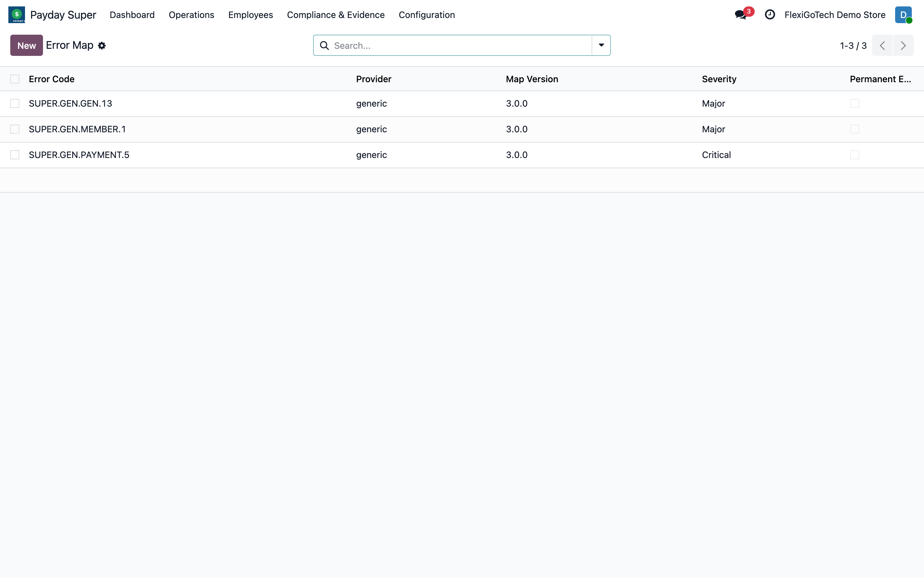Open the user avatar menu
This screenshot has width=924, height=578.
pos(903,14)
